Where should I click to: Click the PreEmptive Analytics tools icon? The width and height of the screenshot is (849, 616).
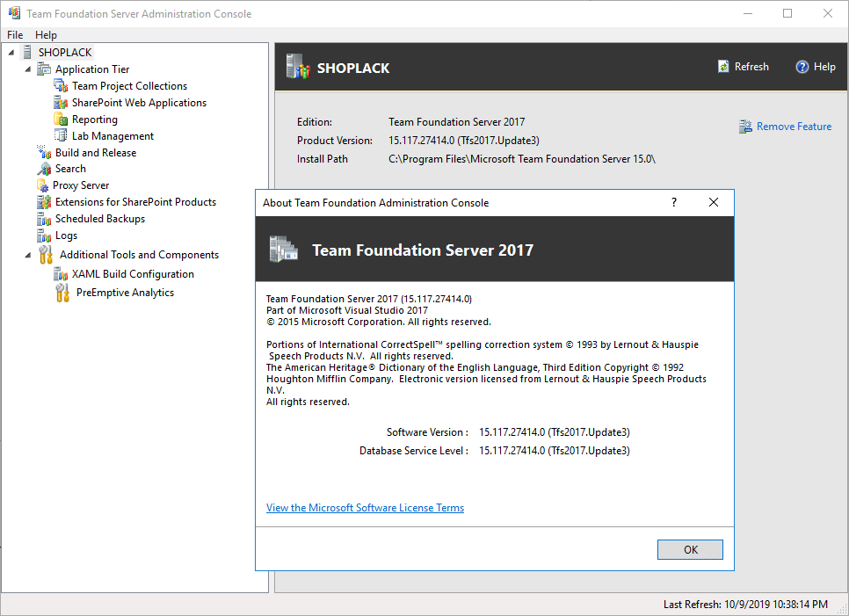point(62,293)
